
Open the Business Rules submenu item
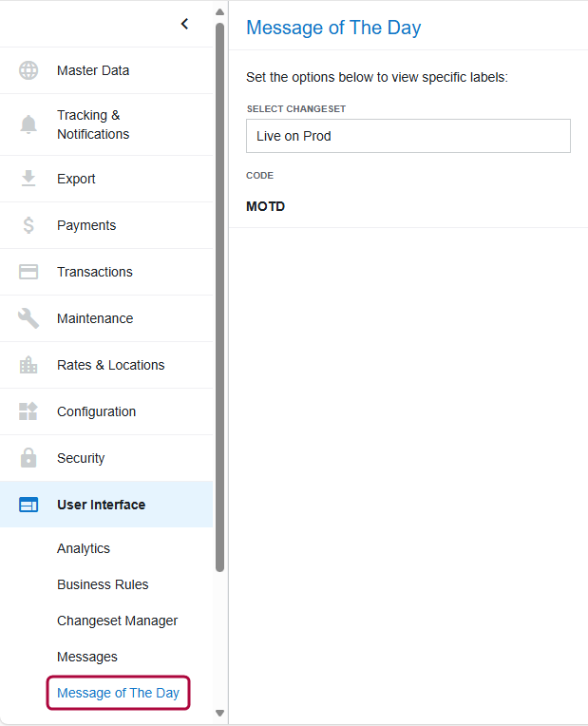[103, 584]
